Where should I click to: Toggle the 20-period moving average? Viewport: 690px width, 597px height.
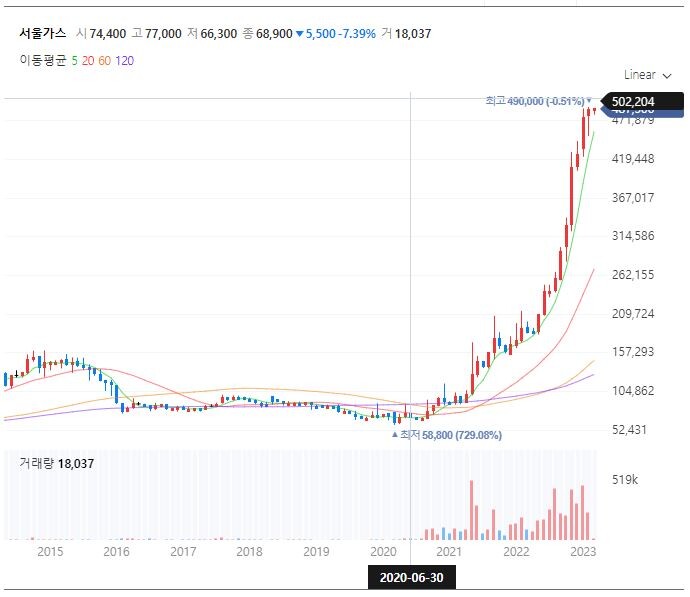(87, 61)
